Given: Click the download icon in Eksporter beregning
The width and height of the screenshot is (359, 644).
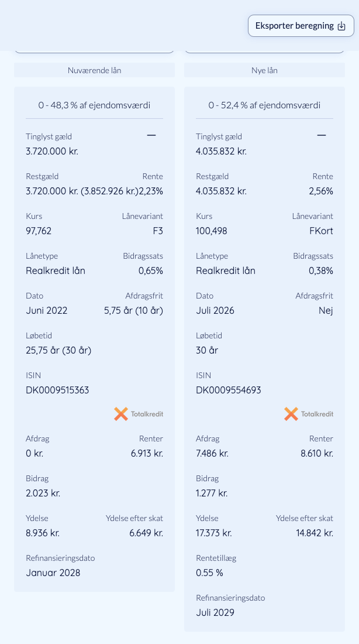Looking at the screenshot, I should click(341, 26).
